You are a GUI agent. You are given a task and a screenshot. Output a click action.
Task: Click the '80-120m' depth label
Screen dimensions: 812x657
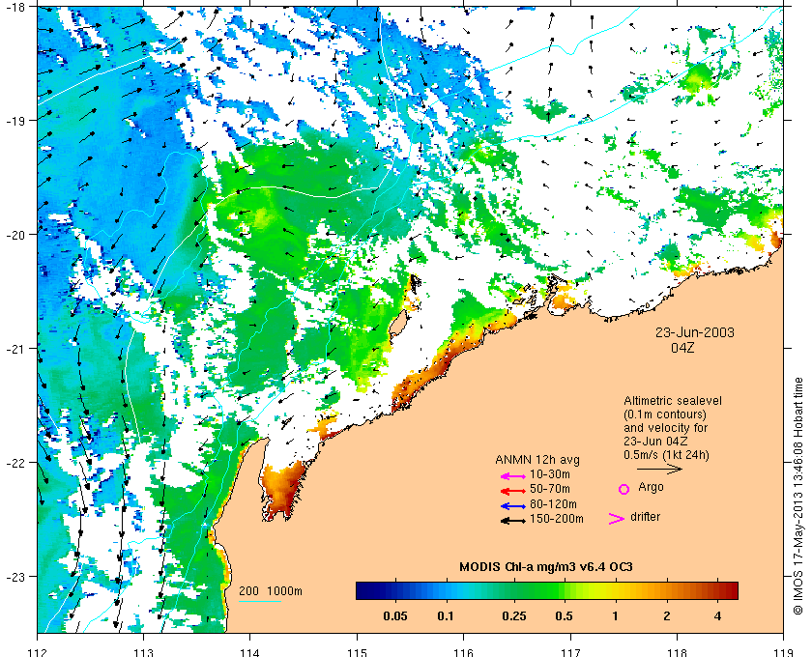click(553, 504)
